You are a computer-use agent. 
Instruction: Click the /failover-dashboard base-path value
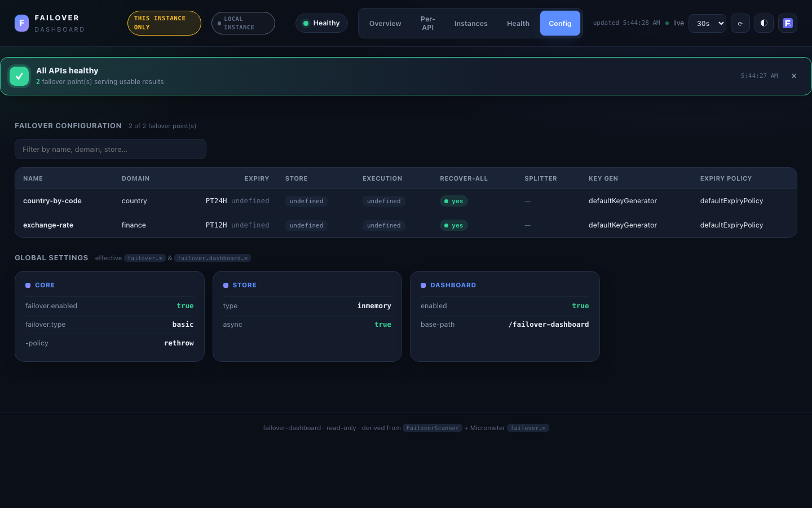[x=549, y=325]
